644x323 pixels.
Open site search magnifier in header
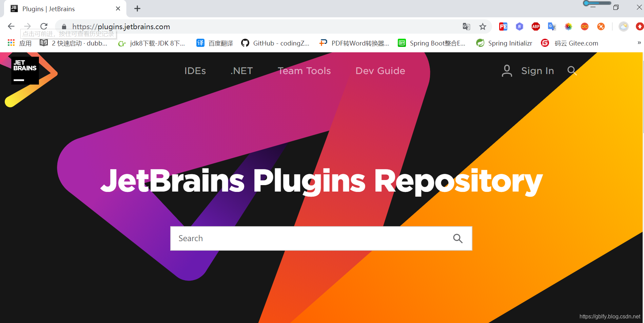pyautogui.click(x=572, y=71)
